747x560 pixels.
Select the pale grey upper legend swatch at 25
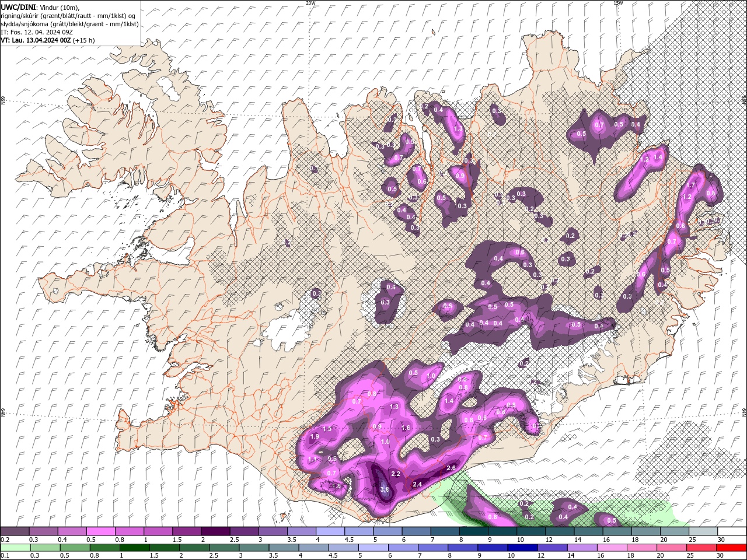pyautogui.click(x=704, y=531)
